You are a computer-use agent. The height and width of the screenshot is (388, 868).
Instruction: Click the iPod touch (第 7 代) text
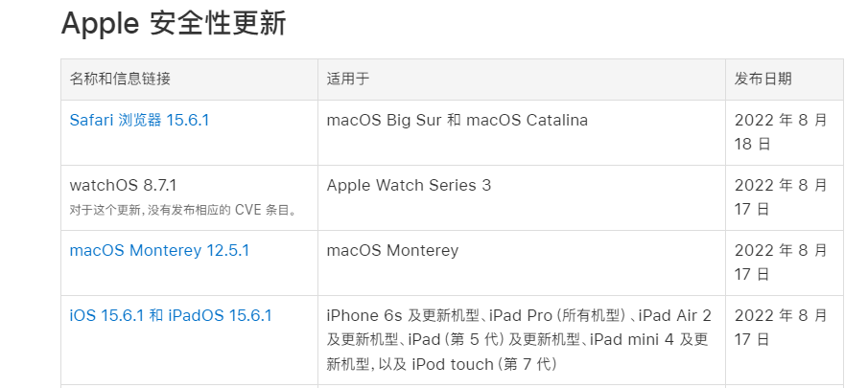pyautogui.click(x=484, y=364)
